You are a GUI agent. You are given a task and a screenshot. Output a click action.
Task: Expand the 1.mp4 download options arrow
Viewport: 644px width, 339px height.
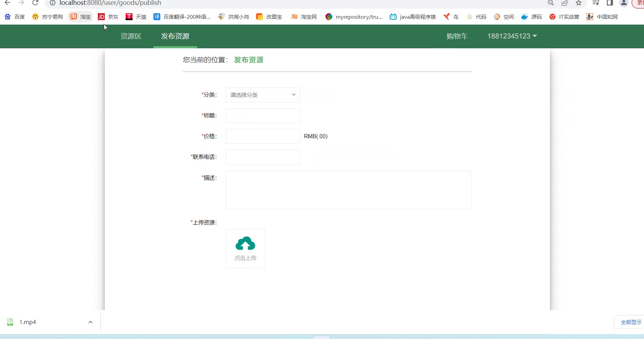coord(90,322)
